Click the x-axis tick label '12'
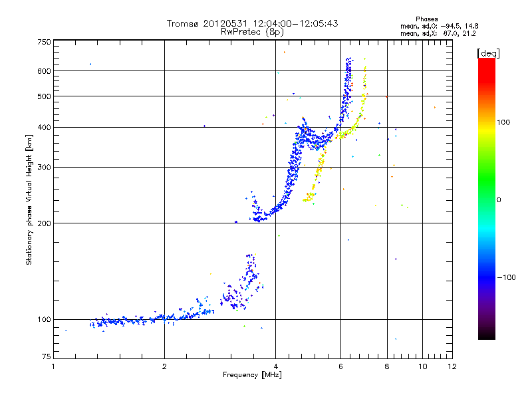The image size is (532, 399). 452,366
